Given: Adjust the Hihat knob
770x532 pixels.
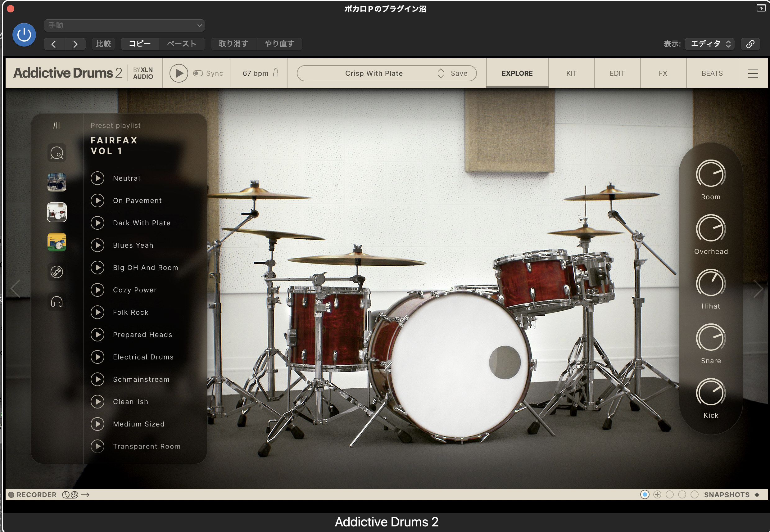Looking at the screenshot, I should tap(711, 283).
